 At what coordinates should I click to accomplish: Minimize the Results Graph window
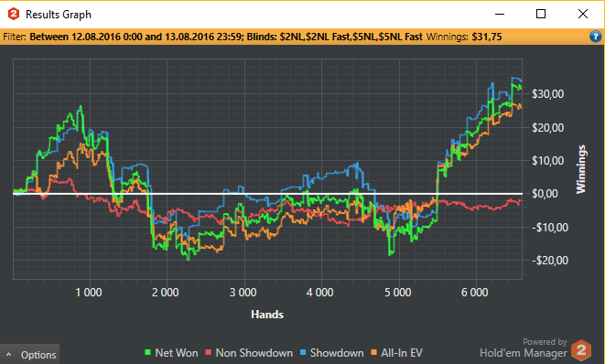click(x=500, y=15)
